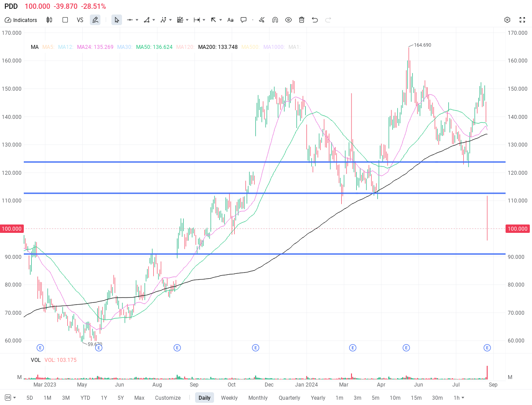The height and width of the screenshot is (405, 532).
Task: Open chart settings hexagon gear icon
Action: click(507, 20)
